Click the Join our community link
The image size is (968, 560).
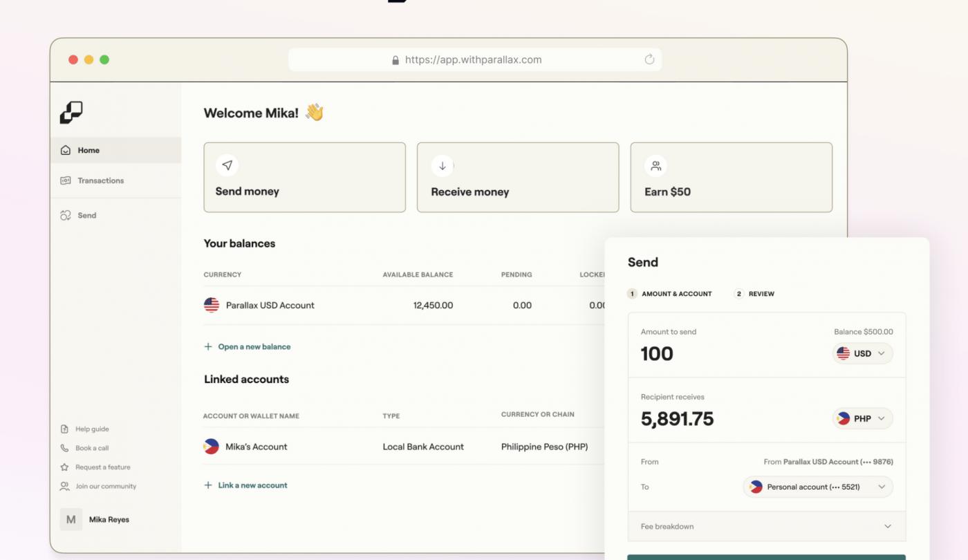pyautogui.click(x=106, y=486)
